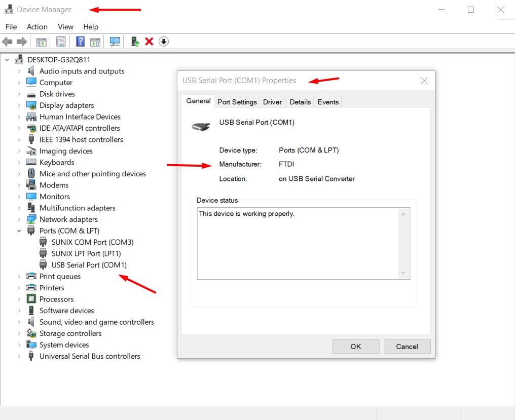Viewport: 515px width, 420px height.
Task: Expand the Multifunction adapters chevron
Action: click(x=19, y=208)
